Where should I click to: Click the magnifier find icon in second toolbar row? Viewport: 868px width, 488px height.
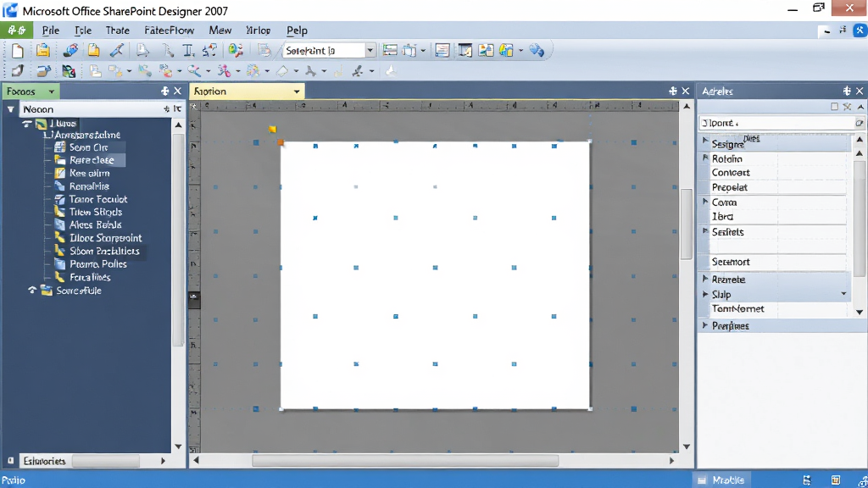[194, 71]
